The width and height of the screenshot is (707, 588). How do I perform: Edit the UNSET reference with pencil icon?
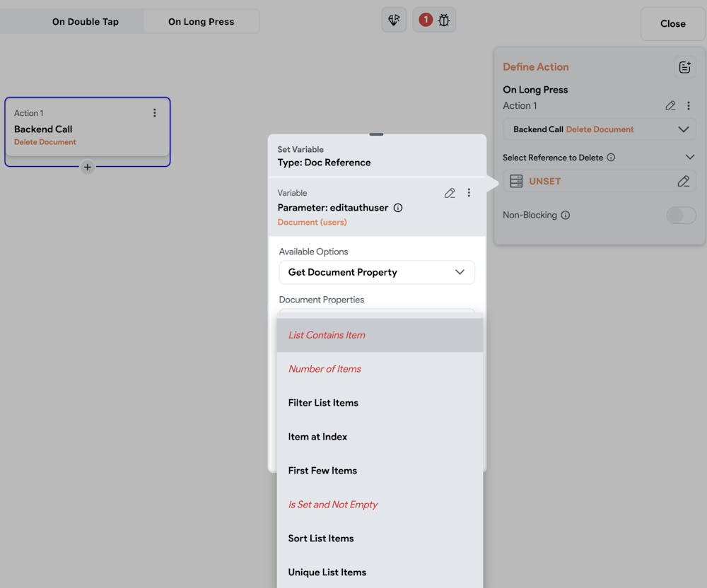(683, 182)
